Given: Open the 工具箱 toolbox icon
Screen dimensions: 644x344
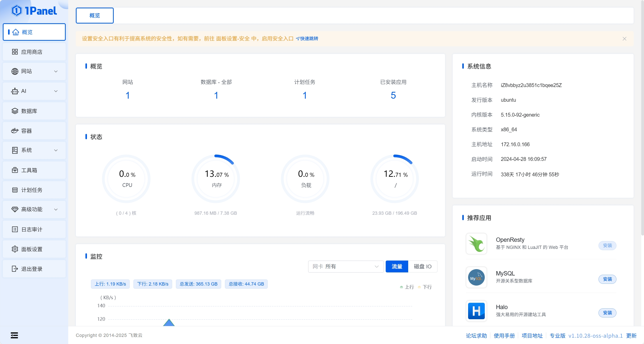Looking at the screenshot, I should 15,170.
